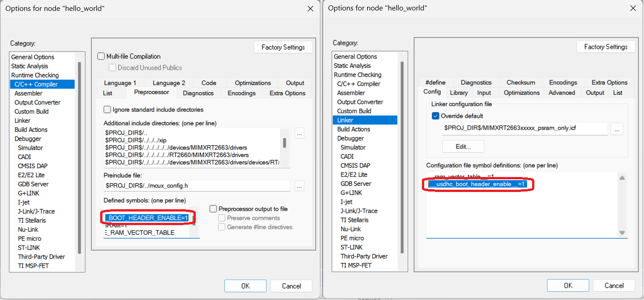Select Runtime Checking in left dialog category

[35, 75]
